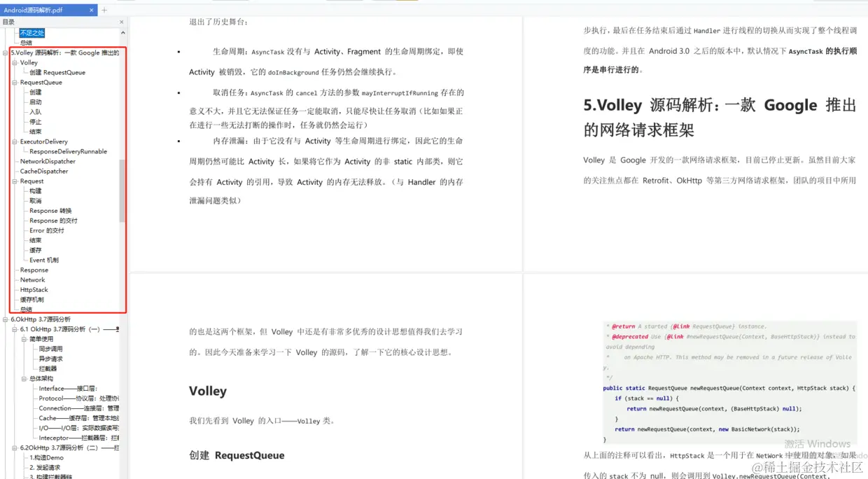Collapse the 6.2OkHttp 3.7源码分析（二） node
The height and width of the screenshot is (479, 868).
point(15,447)
